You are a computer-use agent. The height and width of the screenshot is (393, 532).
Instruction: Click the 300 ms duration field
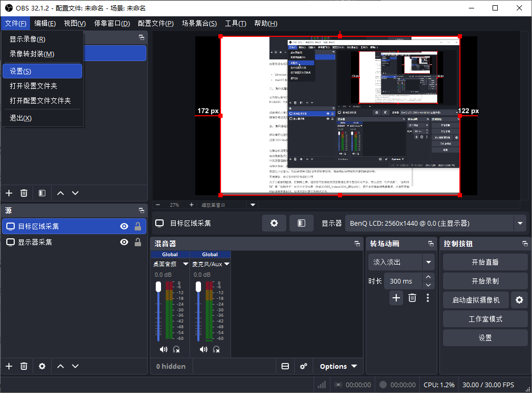point(403,281)
